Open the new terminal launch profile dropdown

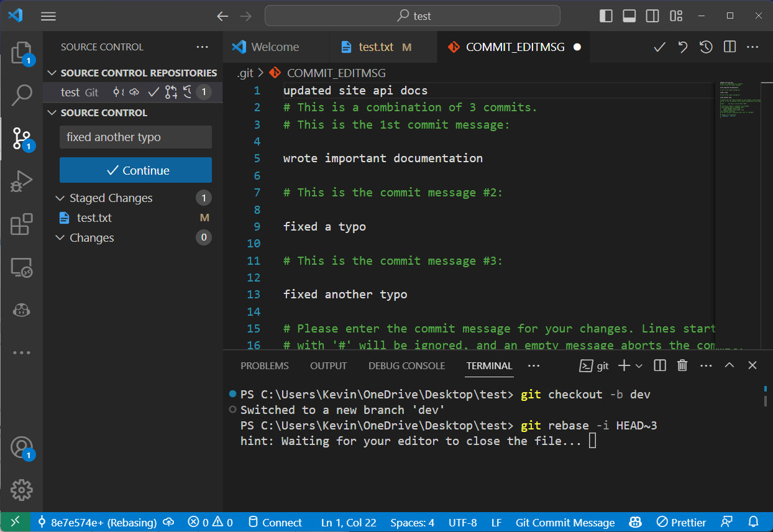[639, 365]
